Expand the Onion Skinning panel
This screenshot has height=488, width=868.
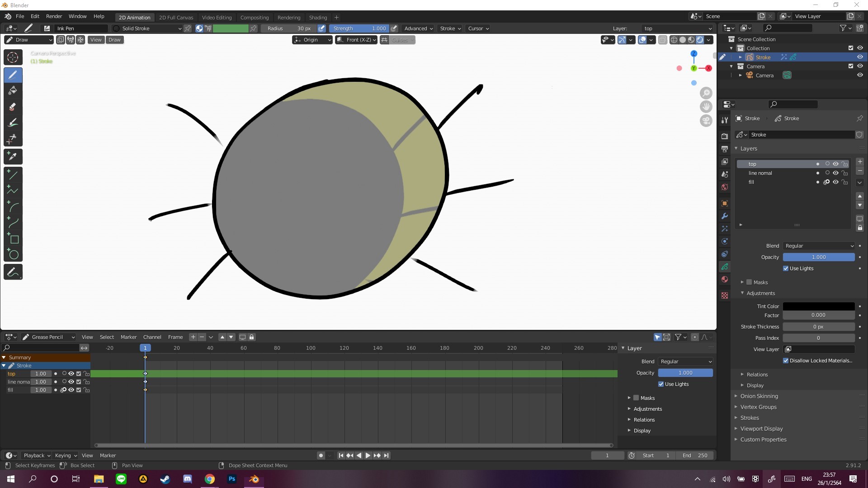click(759, 396)
